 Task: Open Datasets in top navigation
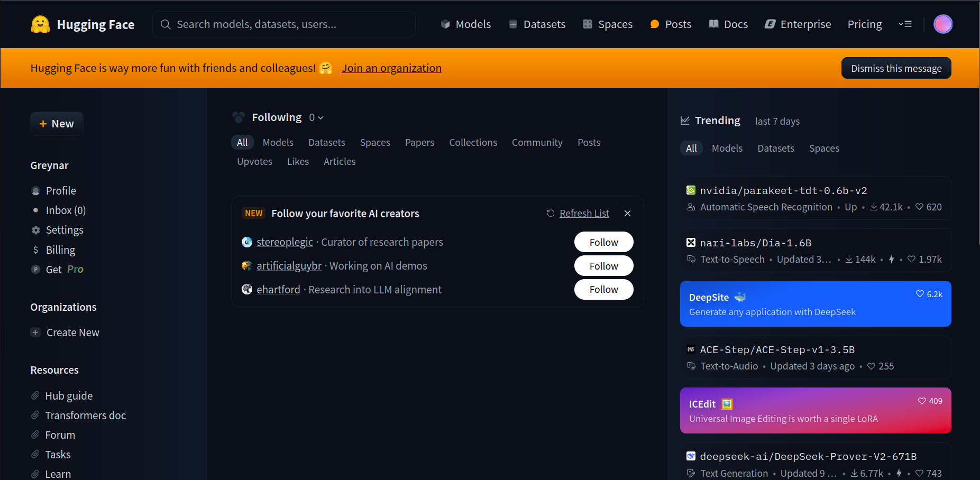537,24
